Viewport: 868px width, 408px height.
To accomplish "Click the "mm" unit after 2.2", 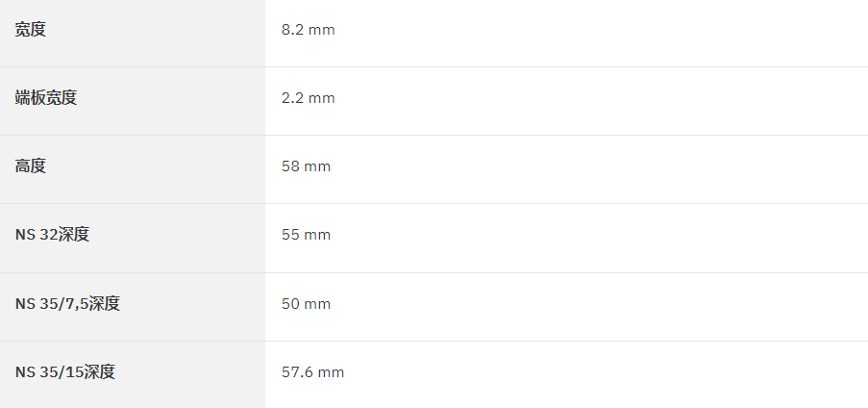I will pyautogui.click(x=322, y=98).
